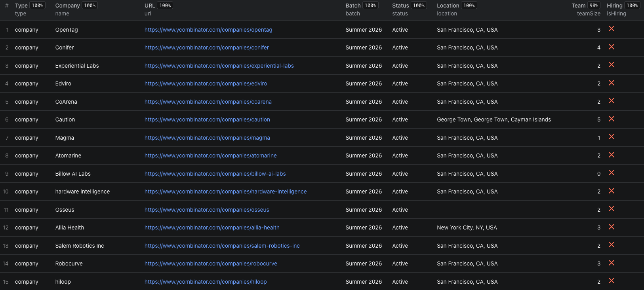Open the experiential-labs URL

point(219,66)
